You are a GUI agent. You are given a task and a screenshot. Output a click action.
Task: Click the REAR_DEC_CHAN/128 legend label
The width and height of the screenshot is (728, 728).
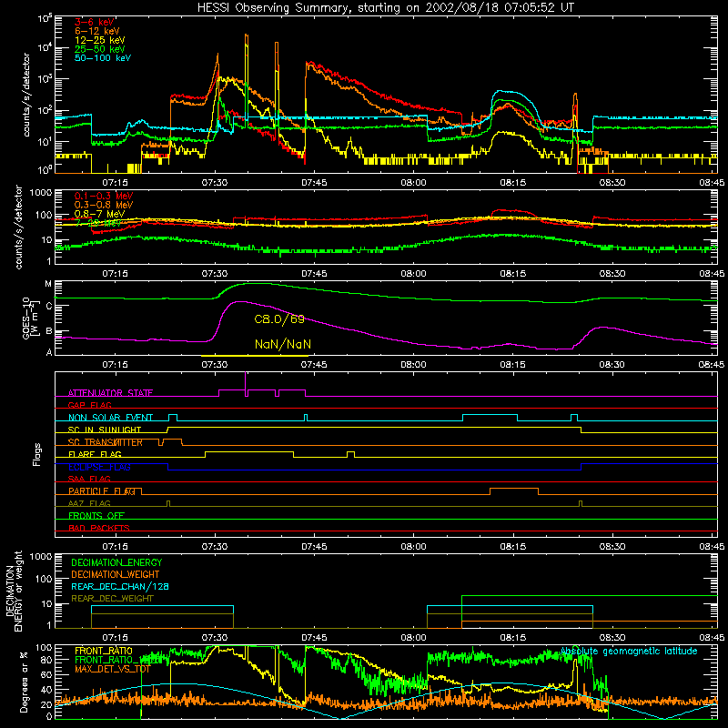point(120,587)
